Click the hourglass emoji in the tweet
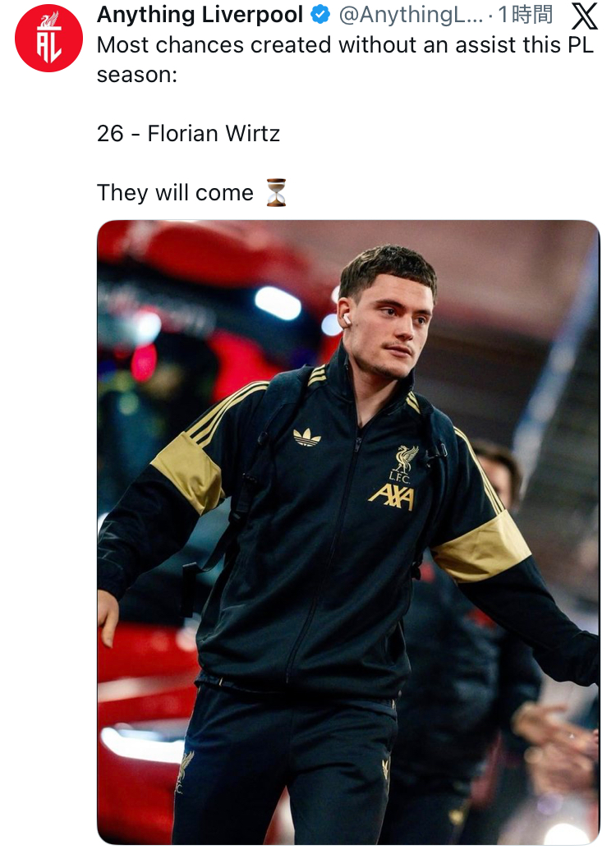This screenshot has height=854, width=616. [276, 192]
